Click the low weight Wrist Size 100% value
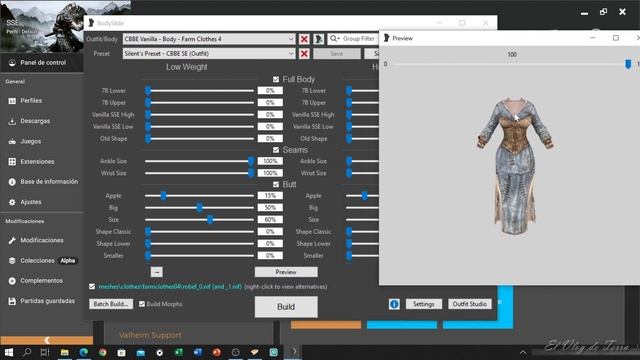The height and width of the screenshot is (360, 640). pos(270,173)
